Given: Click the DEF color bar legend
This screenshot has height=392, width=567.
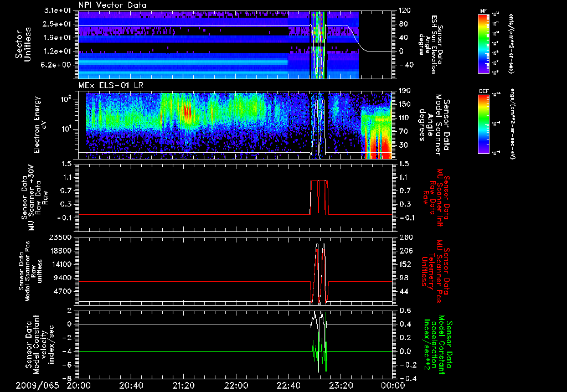Looking at the screenshot, I should pos(484,123).
